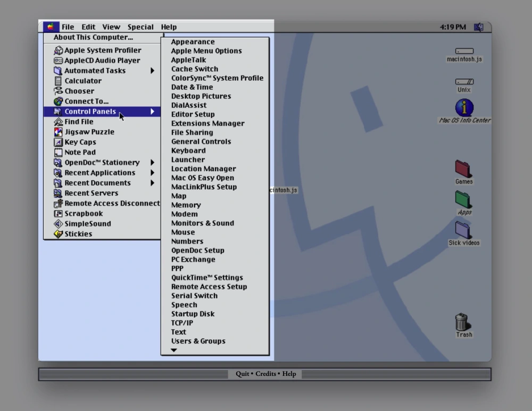Choose Location Manager

coord(203,169)
